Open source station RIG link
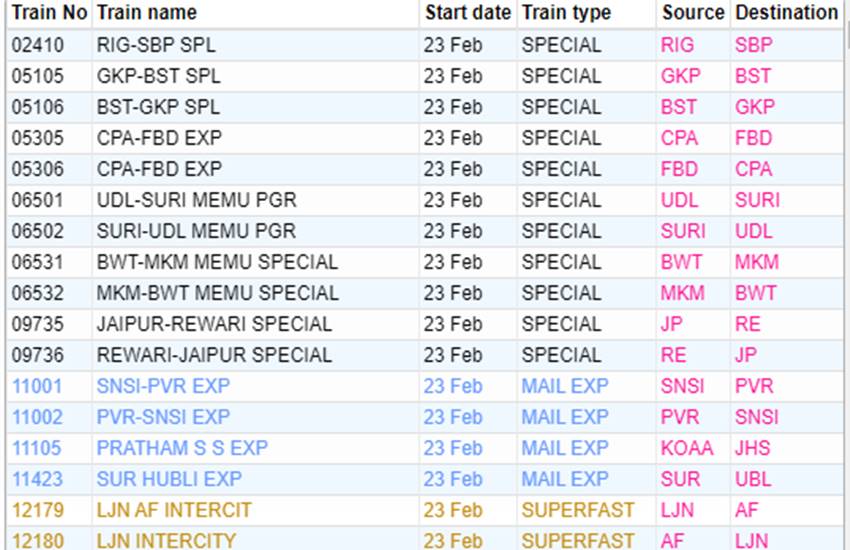 [x=677, y=45]
